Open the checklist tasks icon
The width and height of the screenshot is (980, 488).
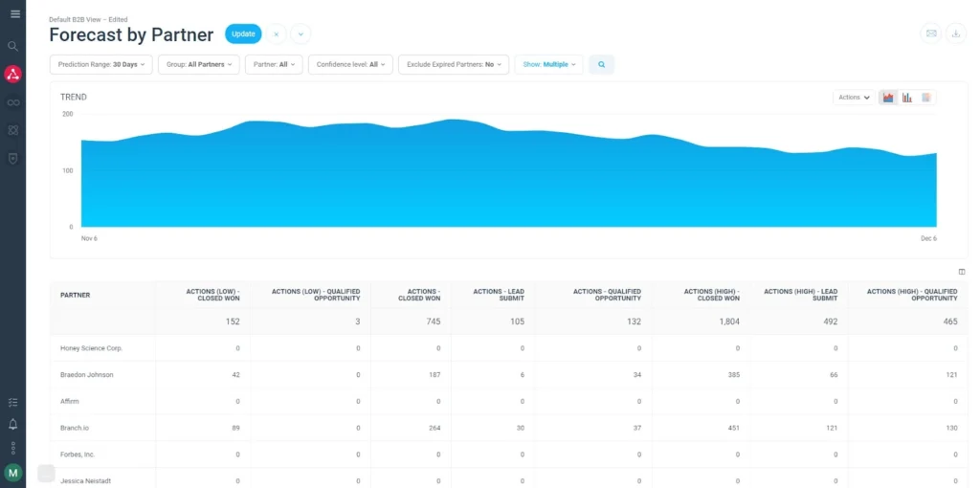(13, 403)
